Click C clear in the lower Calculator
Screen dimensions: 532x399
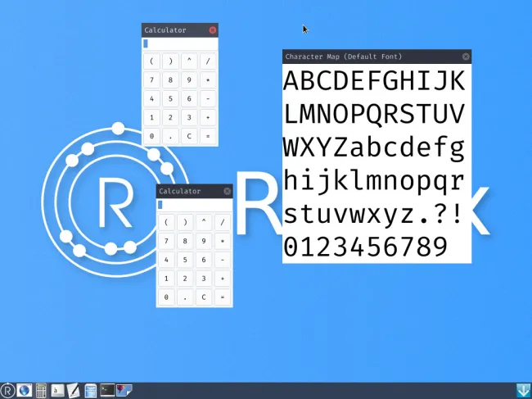point(204,297)
